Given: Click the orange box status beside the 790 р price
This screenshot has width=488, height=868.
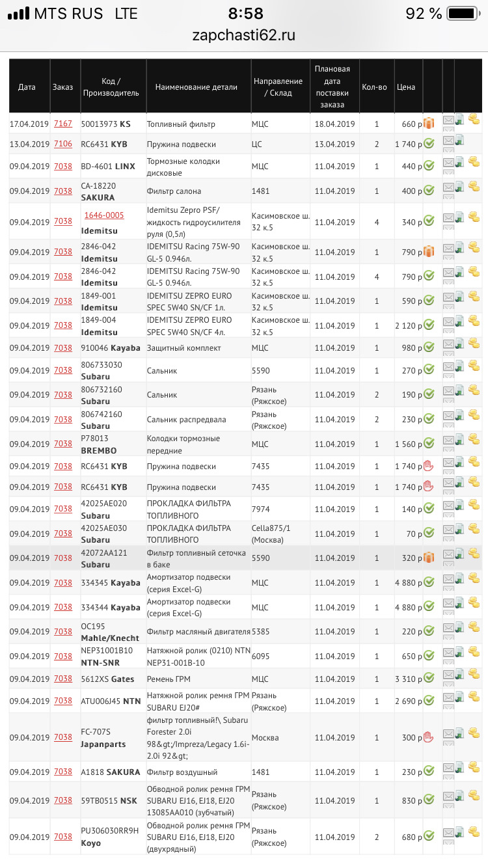Looking at the screenshot, I should pyautogui.click(x=429, y=252).
